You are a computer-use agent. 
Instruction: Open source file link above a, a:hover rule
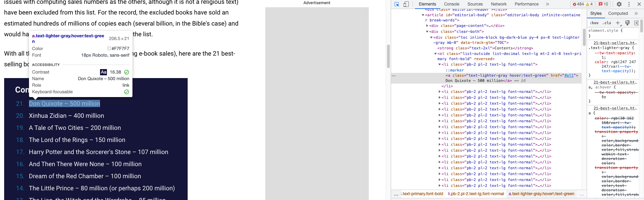click(x=615, y=82)
